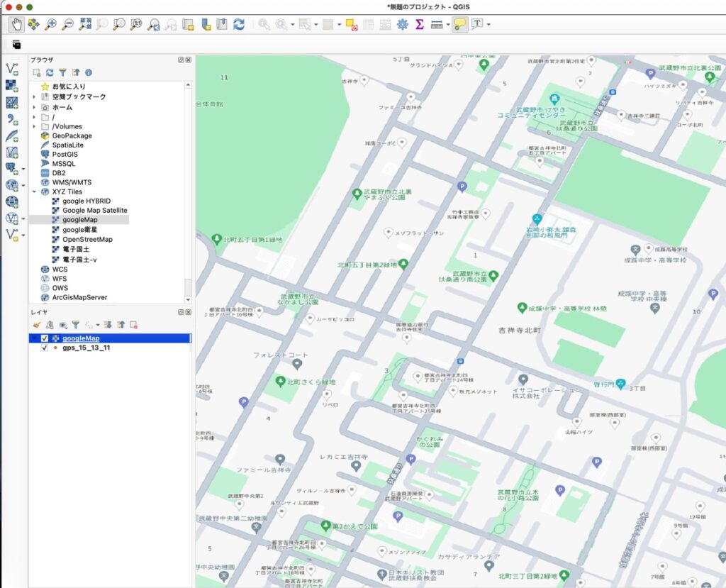
Task: Close the レイヤ panel
Action: pyautogui.click(x=189, y=312)
